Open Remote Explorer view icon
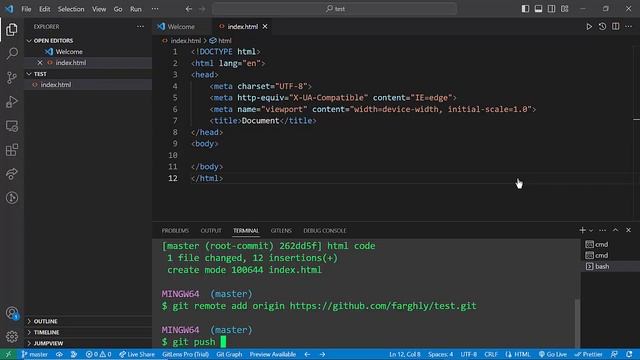640x360 pixels. pyautogui.click(x=12, y=126)
